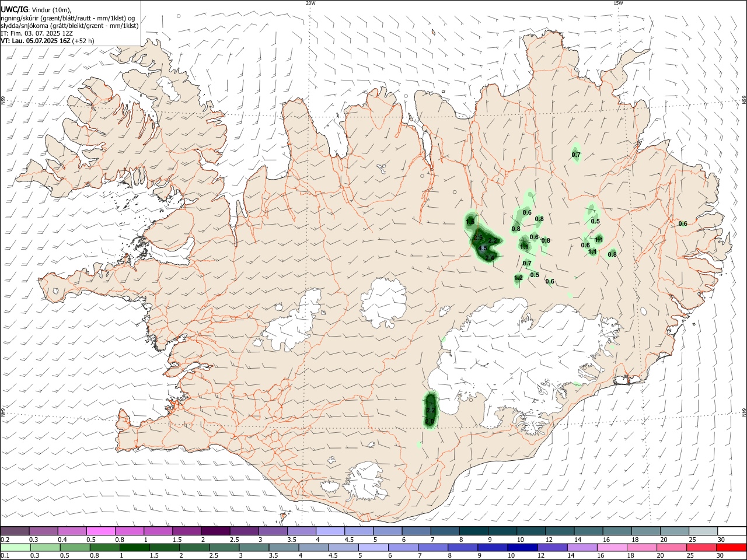The height and width of the screenshot is (560, 747).
Task: Click the crimson 25–30 rain legend swatch
Action: coord(701,547)
